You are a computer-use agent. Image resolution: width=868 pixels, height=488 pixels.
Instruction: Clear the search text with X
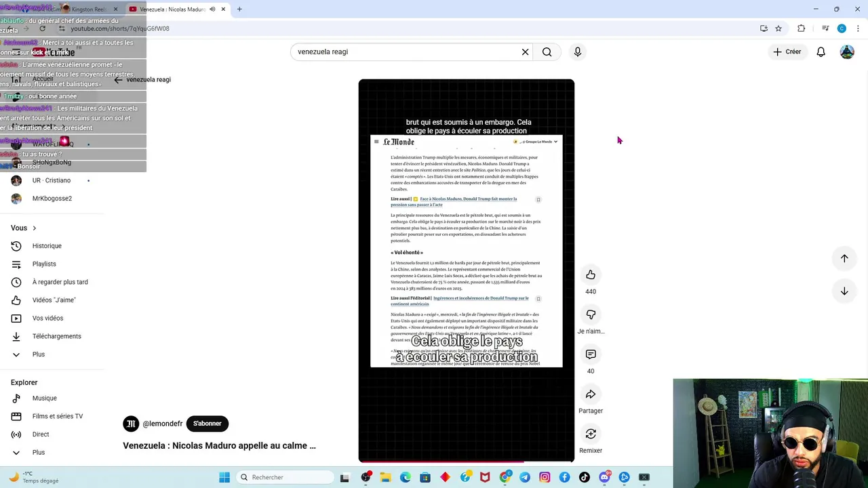(x=525, y=52)
